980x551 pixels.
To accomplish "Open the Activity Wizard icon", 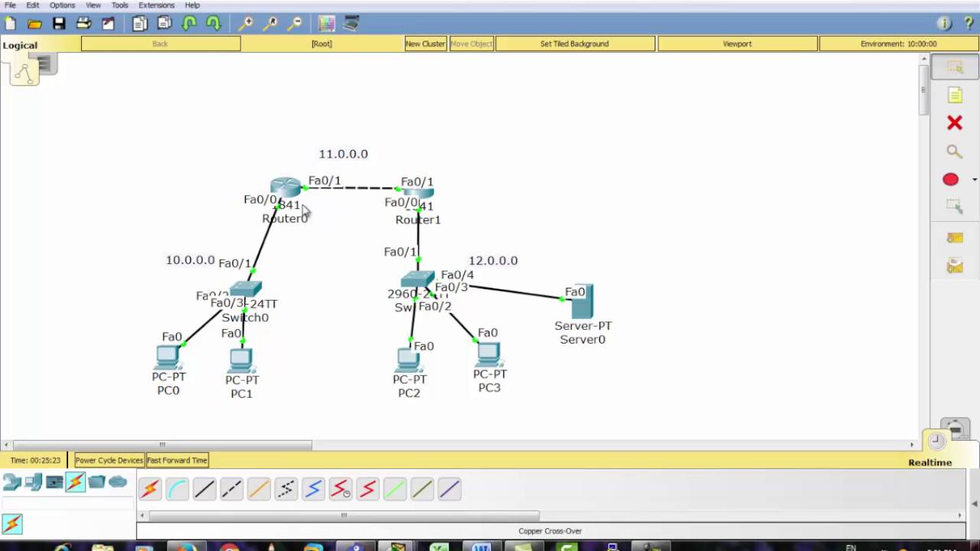I will 108,24.
